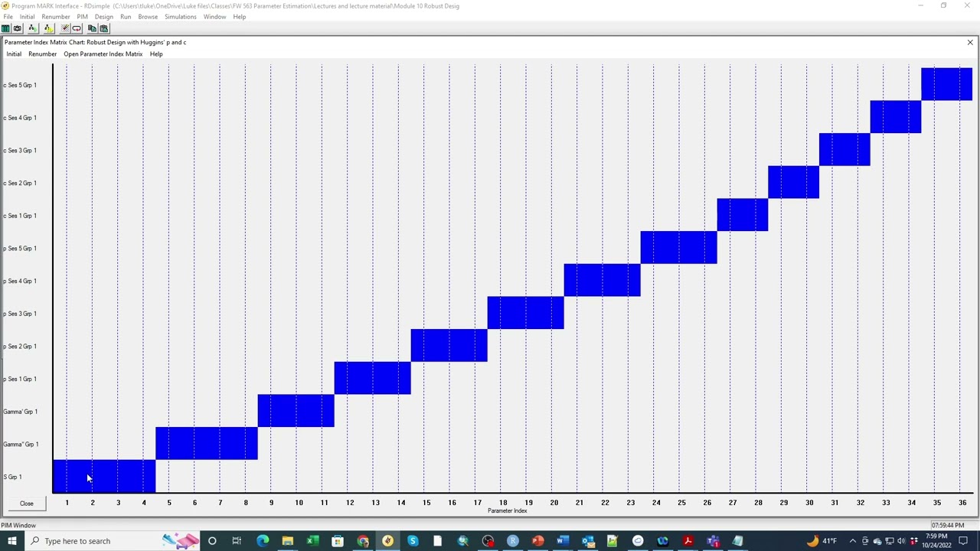Screen dimensions: 980x551
Task: Close the Parameter Index Matrix Chart window
Action: pyautogui.click(x=970, y=43)
